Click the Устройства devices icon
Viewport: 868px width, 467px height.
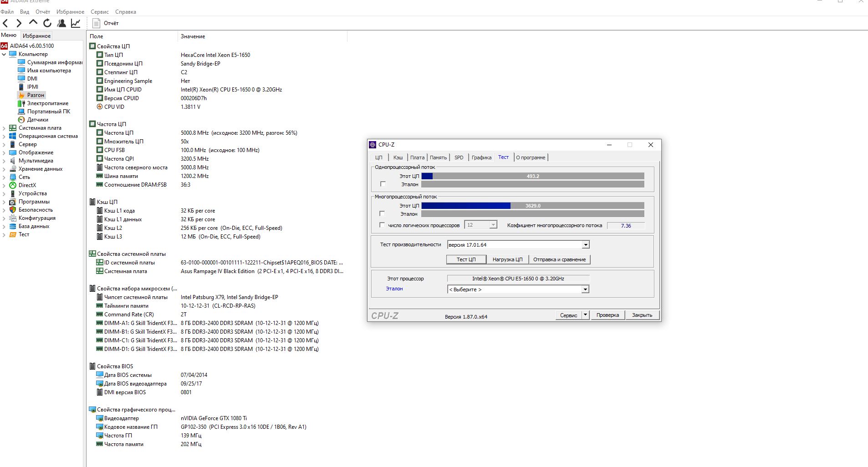pos(13,193)
